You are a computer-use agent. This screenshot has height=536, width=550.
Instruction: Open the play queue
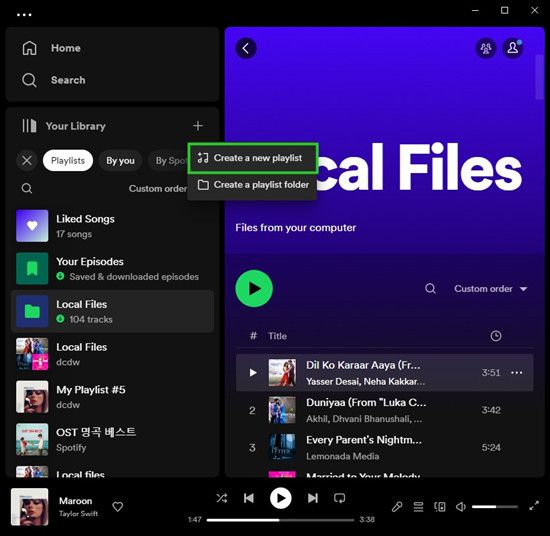point(418,507)
